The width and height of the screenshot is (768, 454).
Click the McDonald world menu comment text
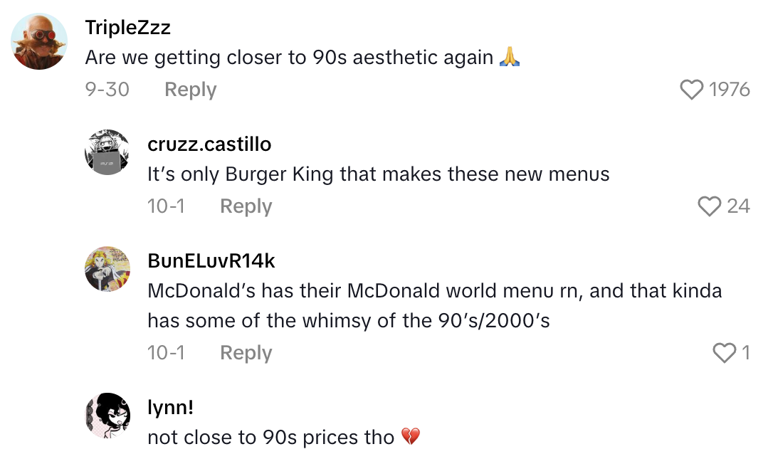434,306
